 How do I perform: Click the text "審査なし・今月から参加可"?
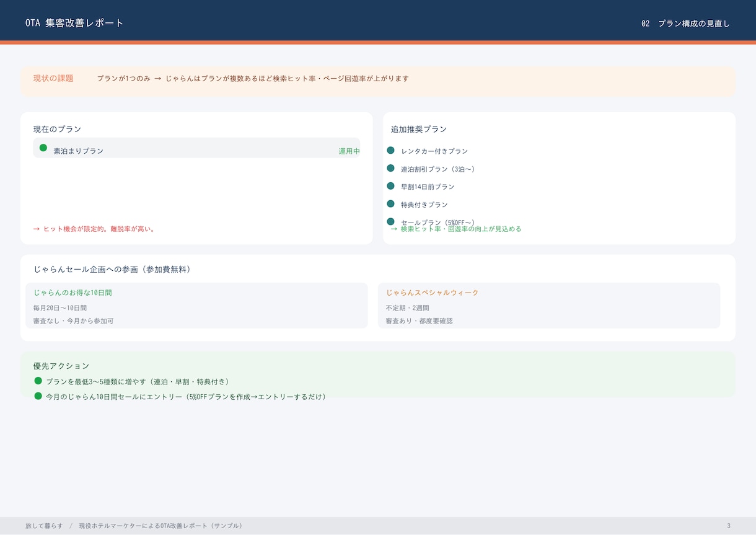click(x=73, y=321)
